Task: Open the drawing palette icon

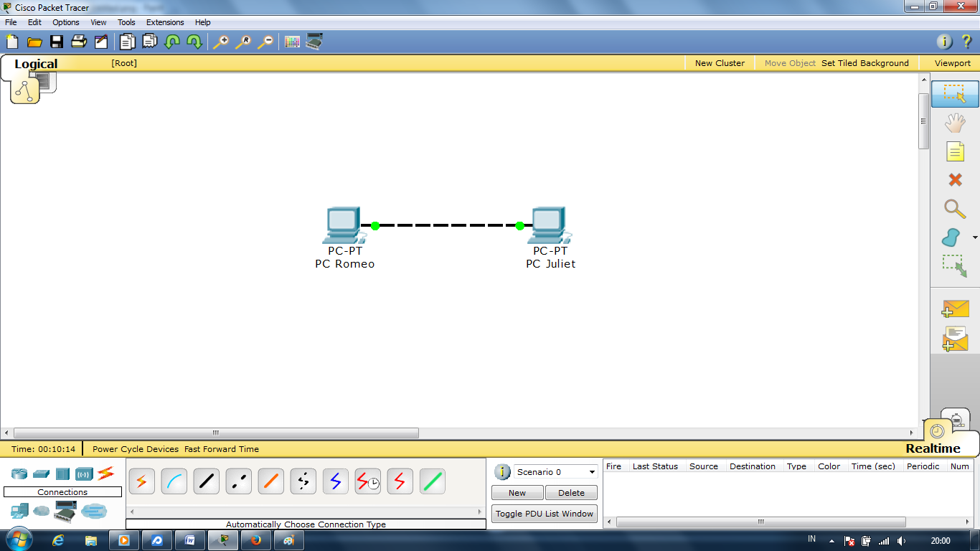Action: click(x=292, y=42)
